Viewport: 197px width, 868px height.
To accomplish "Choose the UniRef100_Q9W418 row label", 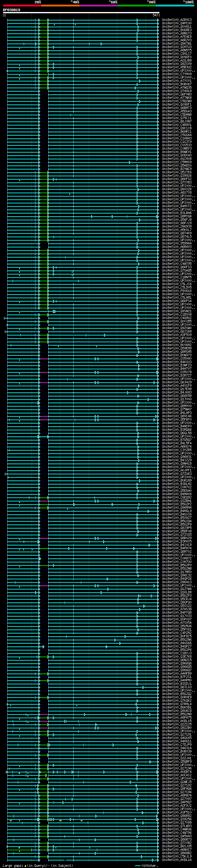I will pyautogui.click(x=176, y=463).
